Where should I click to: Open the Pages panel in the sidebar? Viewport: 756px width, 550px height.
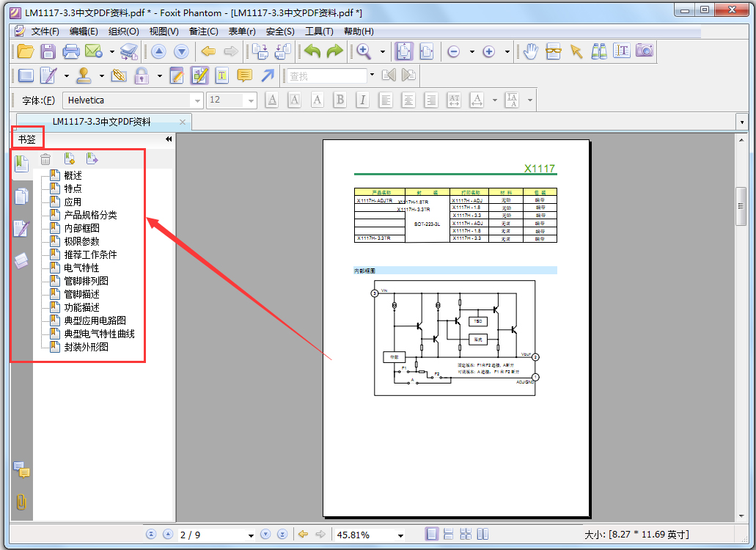point(21,197)
